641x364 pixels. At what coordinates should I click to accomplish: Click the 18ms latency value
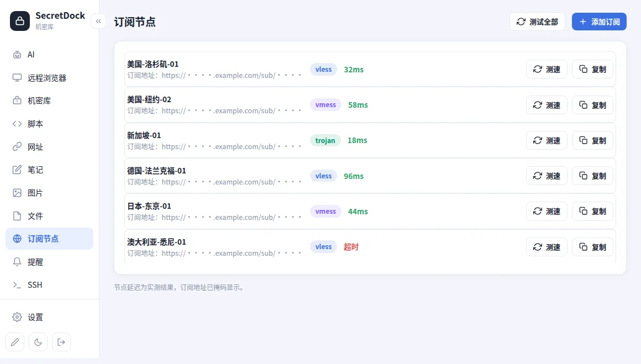tap(358, 140)
